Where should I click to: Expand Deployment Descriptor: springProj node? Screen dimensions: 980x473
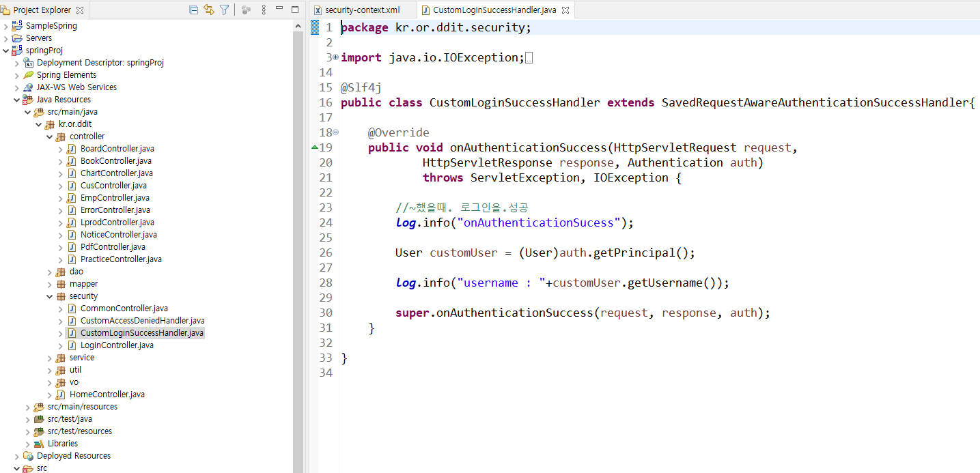point(17,63)
